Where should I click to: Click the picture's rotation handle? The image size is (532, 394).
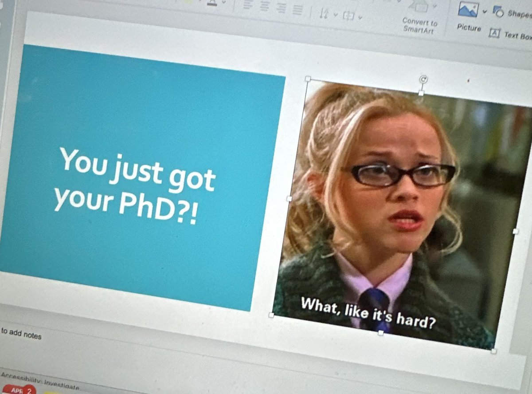tap(423, 79)
